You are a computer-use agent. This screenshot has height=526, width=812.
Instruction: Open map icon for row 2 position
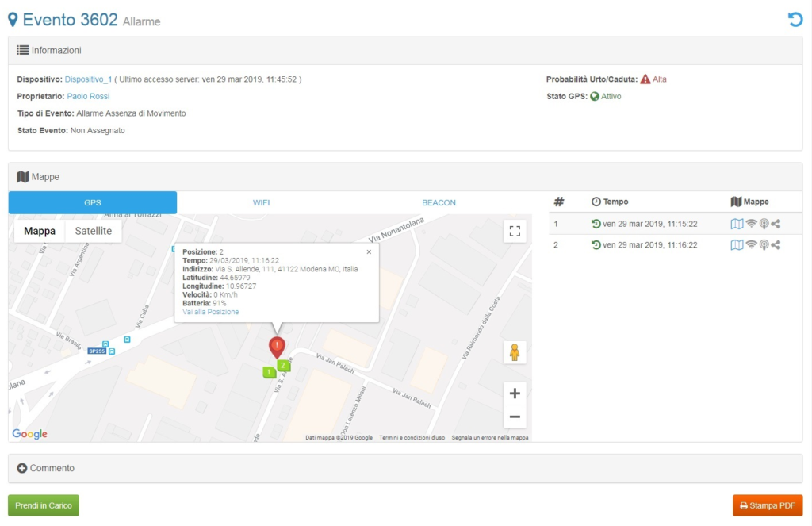point(737,244)
